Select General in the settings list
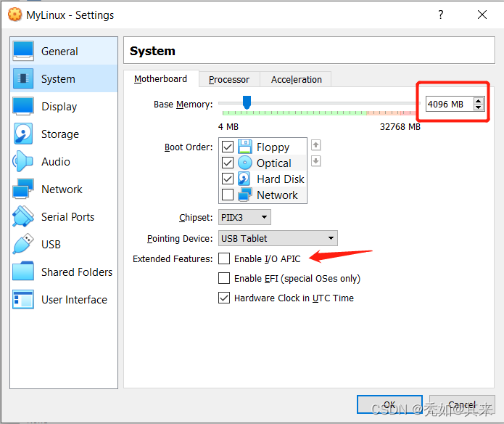This screenshot has height=424, width=504. click(64, 51)
